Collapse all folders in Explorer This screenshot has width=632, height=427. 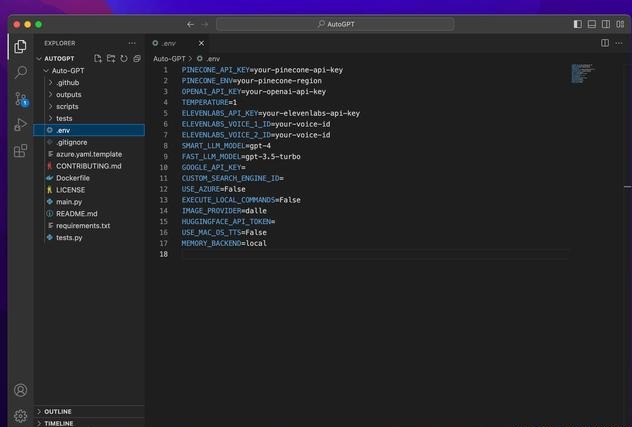[137, 59]
